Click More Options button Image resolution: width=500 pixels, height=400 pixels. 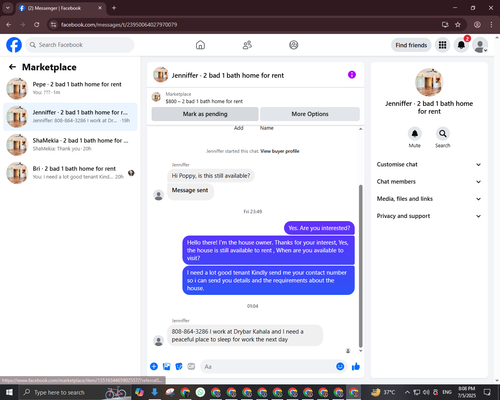[310, 114]
